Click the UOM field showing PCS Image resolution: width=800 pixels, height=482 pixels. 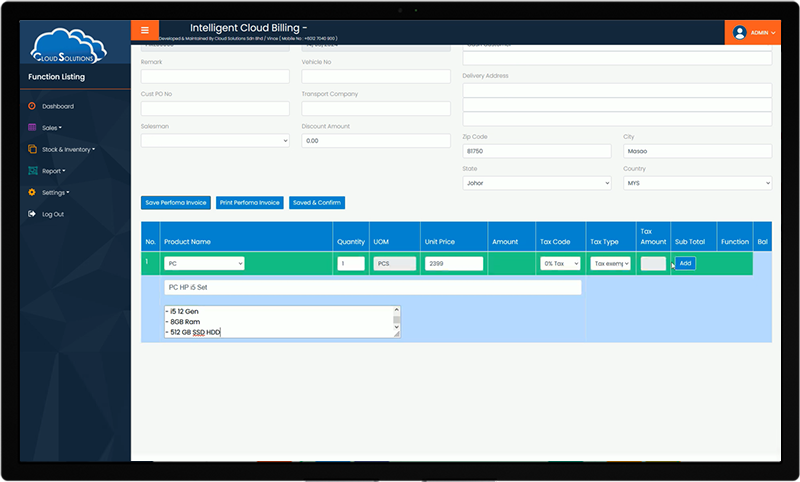(x=394, y=264)
